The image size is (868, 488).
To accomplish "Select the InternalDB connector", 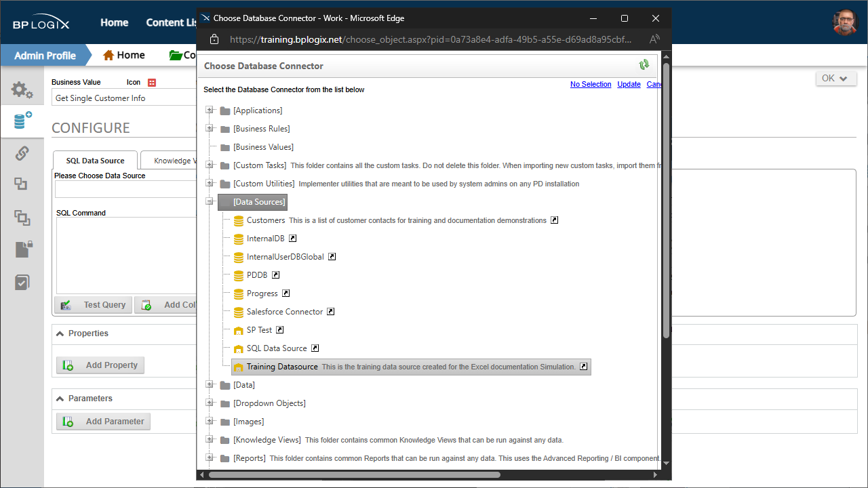I will [x=266, y=239].
